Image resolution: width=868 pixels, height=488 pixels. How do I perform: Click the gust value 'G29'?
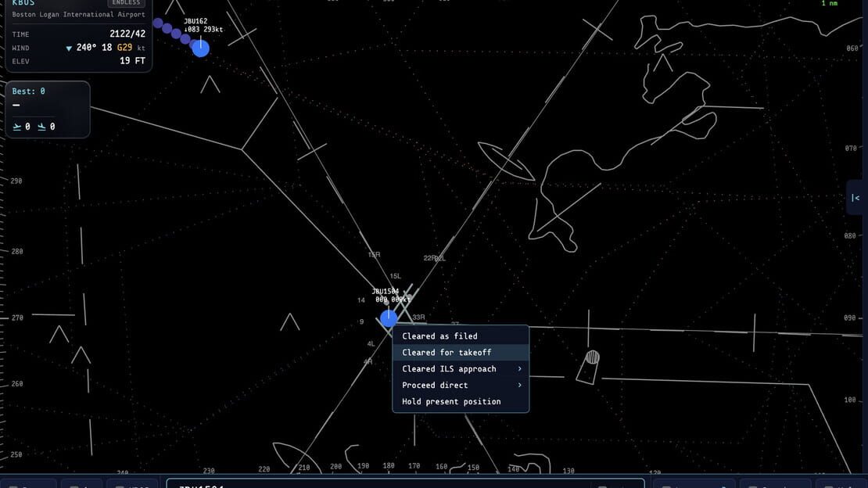(124, 48)
